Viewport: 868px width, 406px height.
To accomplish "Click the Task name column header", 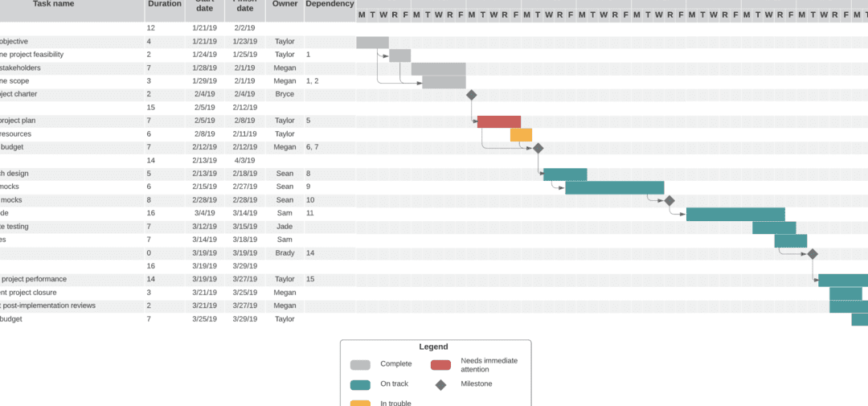I will [x=54, y=4].
